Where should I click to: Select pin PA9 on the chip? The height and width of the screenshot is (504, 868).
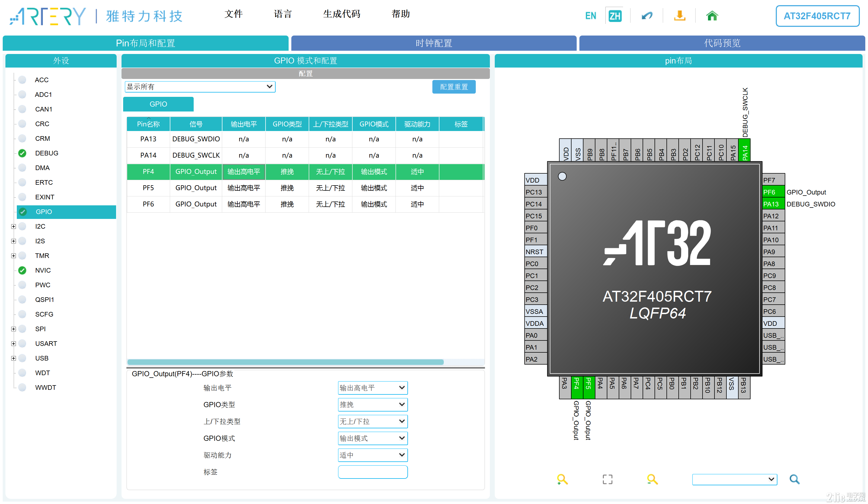click(x=773, y=251)
